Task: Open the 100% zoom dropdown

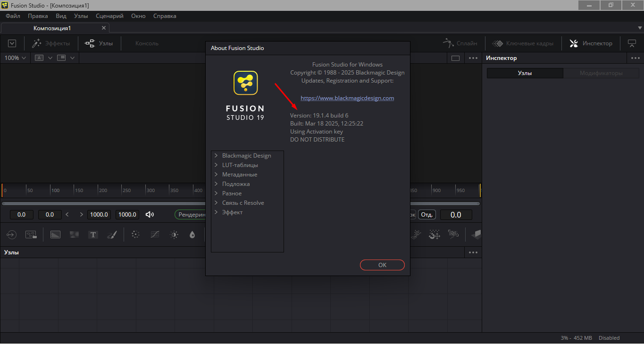Action: coord(15,58)
